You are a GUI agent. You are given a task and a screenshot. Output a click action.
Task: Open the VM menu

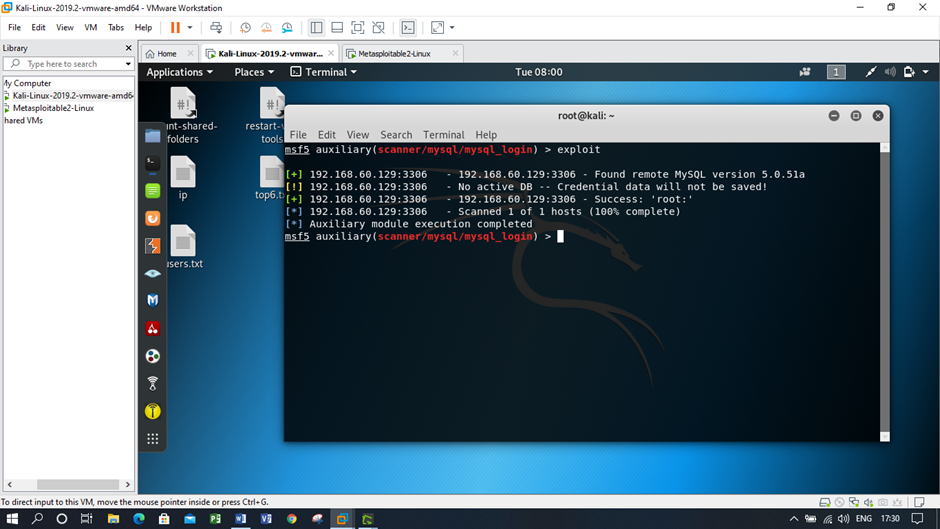coord(91,28)
